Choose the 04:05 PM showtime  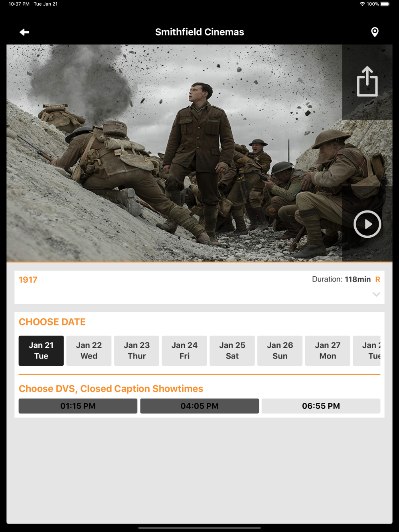[199, 406]
